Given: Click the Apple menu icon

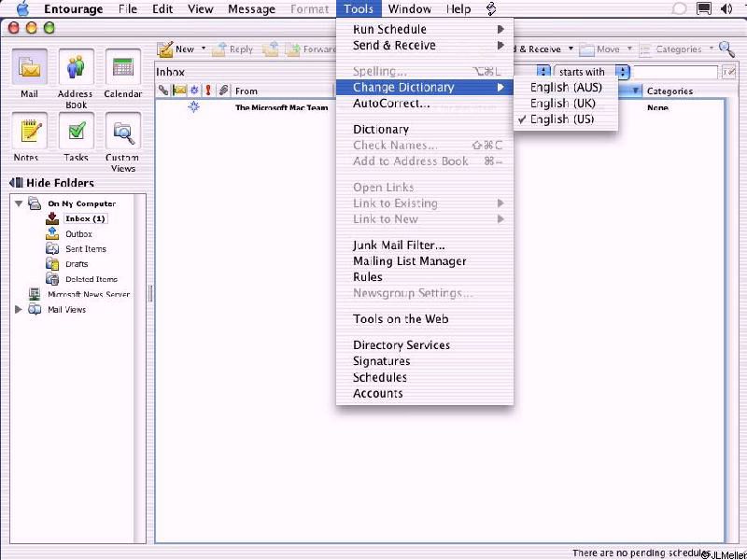Looking at the screenshot, I should (22, 8).
